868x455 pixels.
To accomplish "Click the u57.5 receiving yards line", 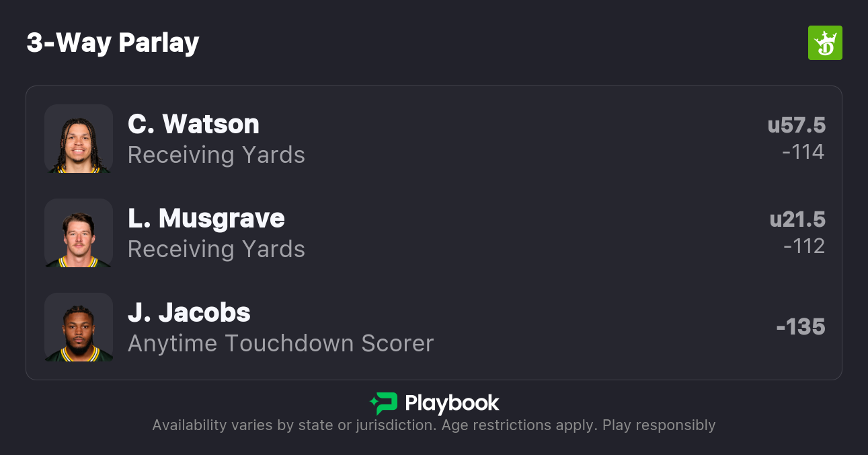I will tap(797, 125).
